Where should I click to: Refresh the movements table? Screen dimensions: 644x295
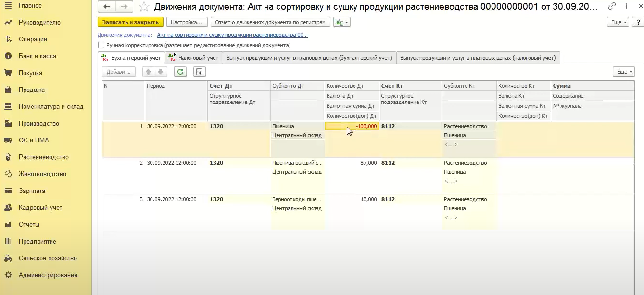pos(180,72)
